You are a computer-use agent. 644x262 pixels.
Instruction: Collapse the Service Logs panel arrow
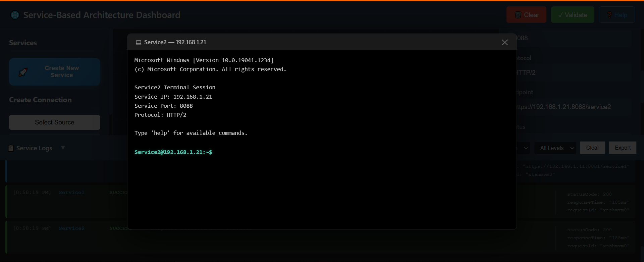tap(63, 148)
